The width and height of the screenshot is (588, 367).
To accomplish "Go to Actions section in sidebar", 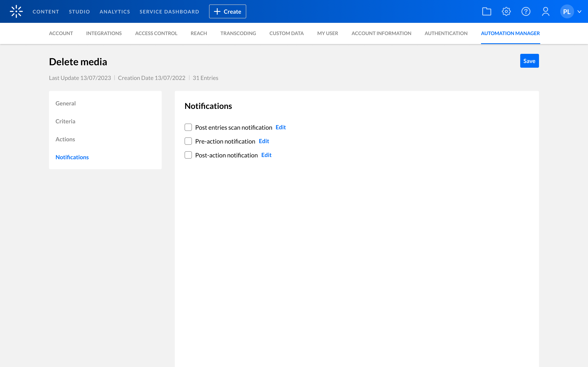I will [x=65, y=139].
